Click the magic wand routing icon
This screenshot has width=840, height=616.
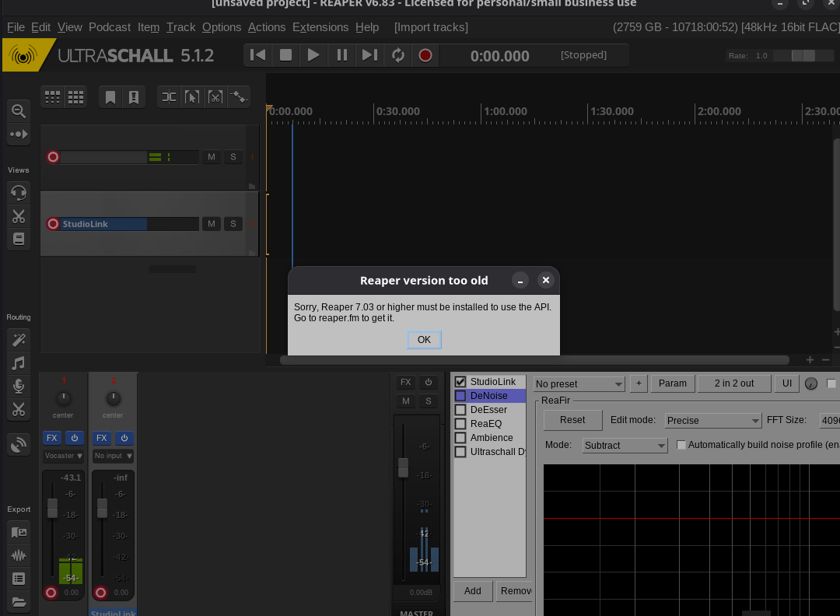(19, 340)
